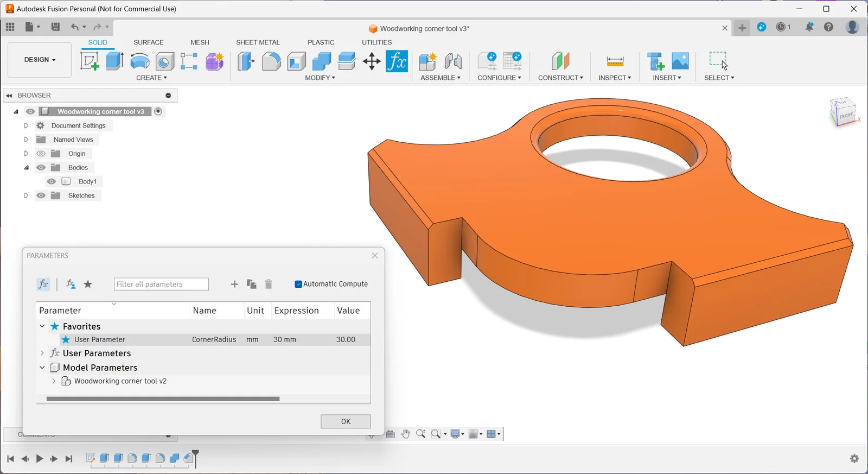Select the Fillet tool icon

[x=271, y=61]
